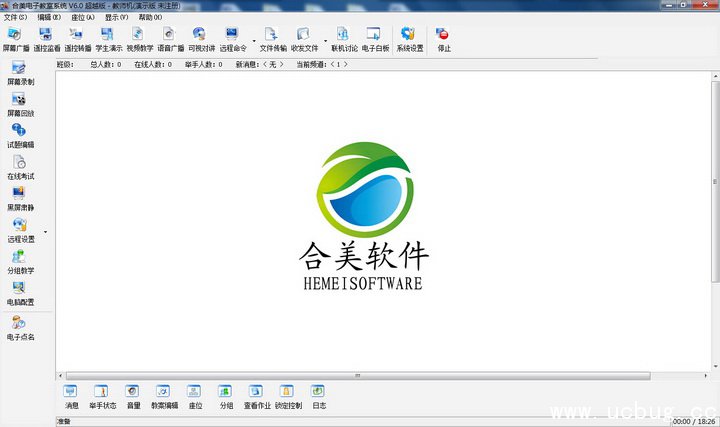Expand the 远程命令 dropdown arrow
Image resolution: width=720 pixels, height=427 pixels.
(254, 41)
